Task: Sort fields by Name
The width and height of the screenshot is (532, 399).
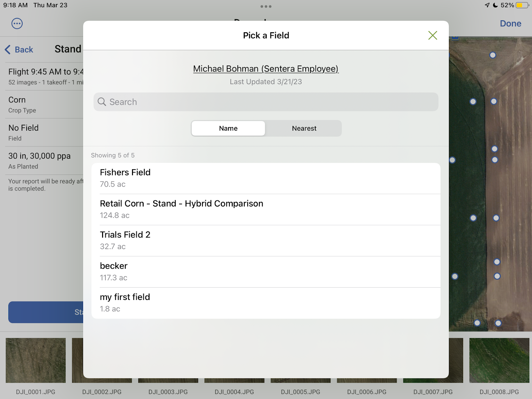Action: [x=228, y=128]
